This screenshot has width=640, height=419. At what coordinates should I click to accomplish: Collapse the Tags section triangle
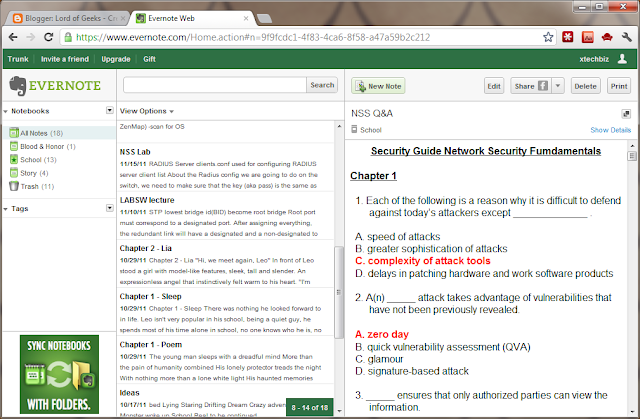[x=6, y=209]
